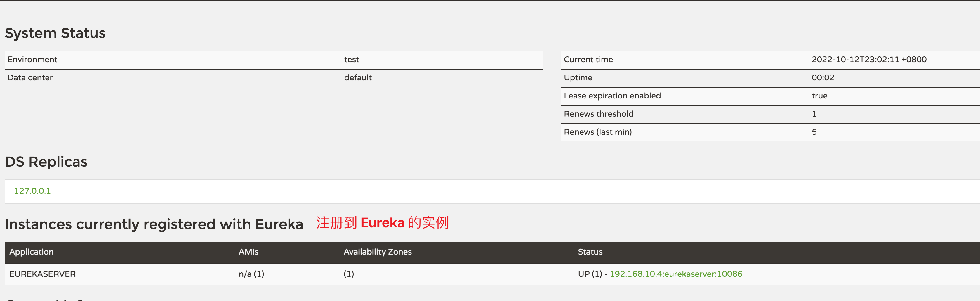Viewport: 980px width, 301px height.
Task: Click the Lease expiration value true
Action: point(819,96)
